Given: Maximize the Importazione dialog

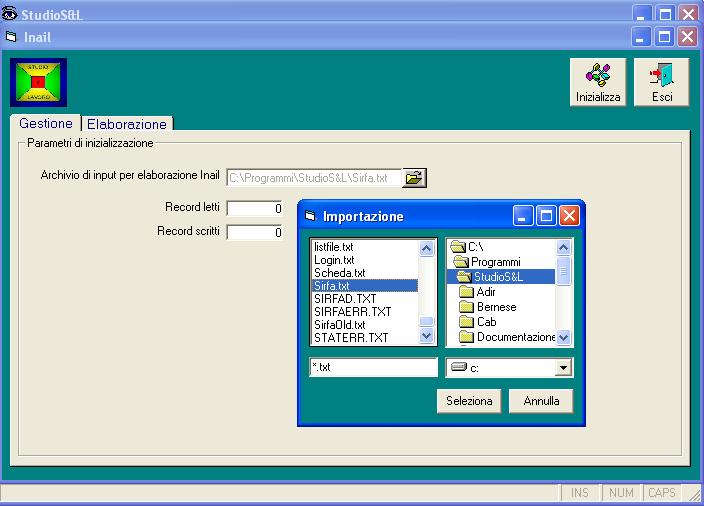Looking at the screenshot, I should (546, 216).
